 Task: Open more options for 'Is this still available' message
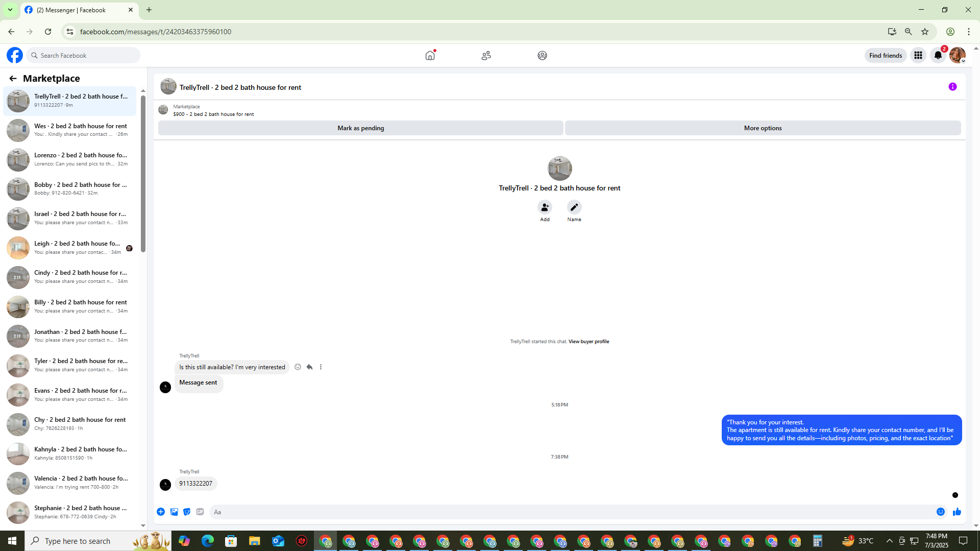pyautogui.click(x=321, y=367)
